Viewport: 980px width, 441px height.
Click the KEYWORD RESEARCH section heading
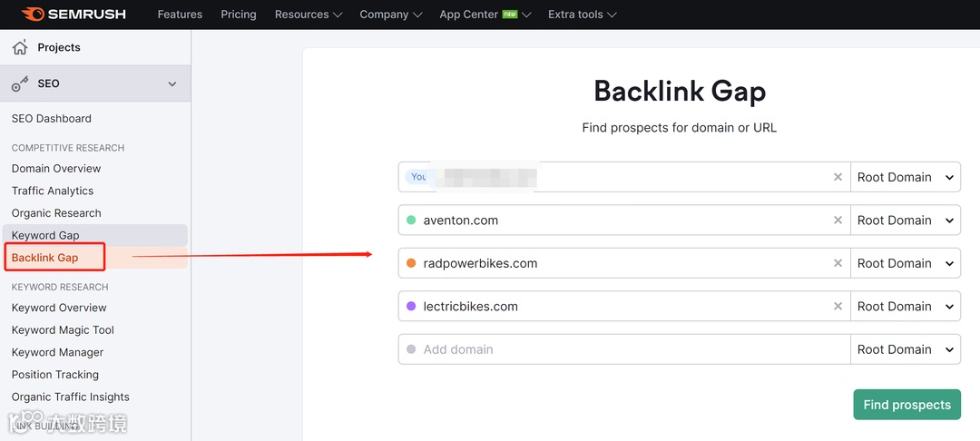coord(60,287)
